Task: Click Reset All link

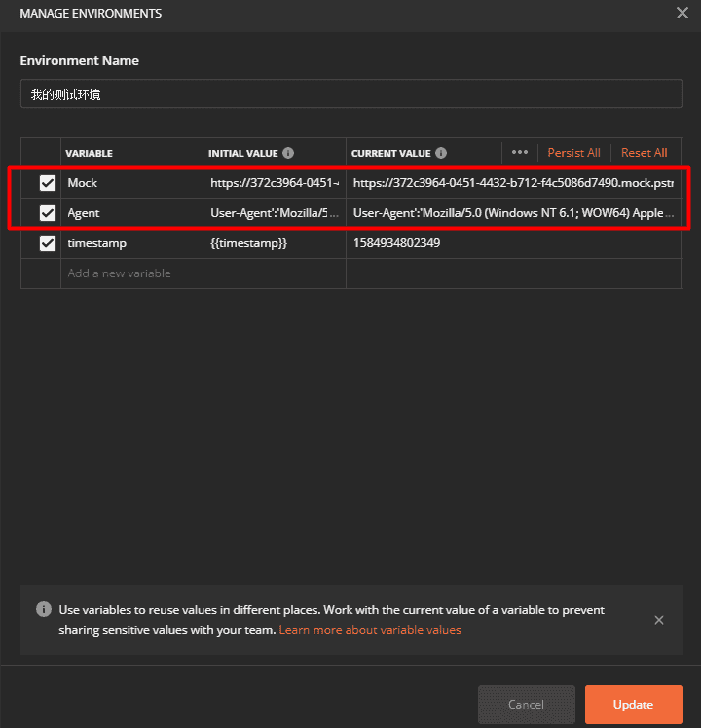Action: point(644,153)
